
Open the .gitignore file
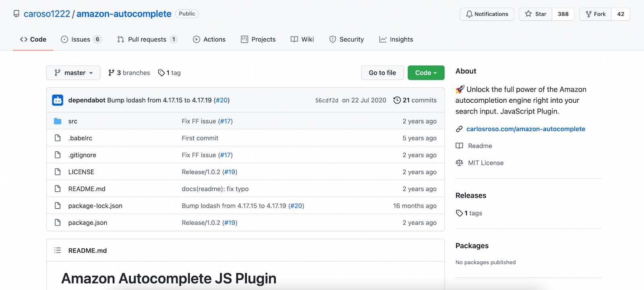click(x=82, y=155)
